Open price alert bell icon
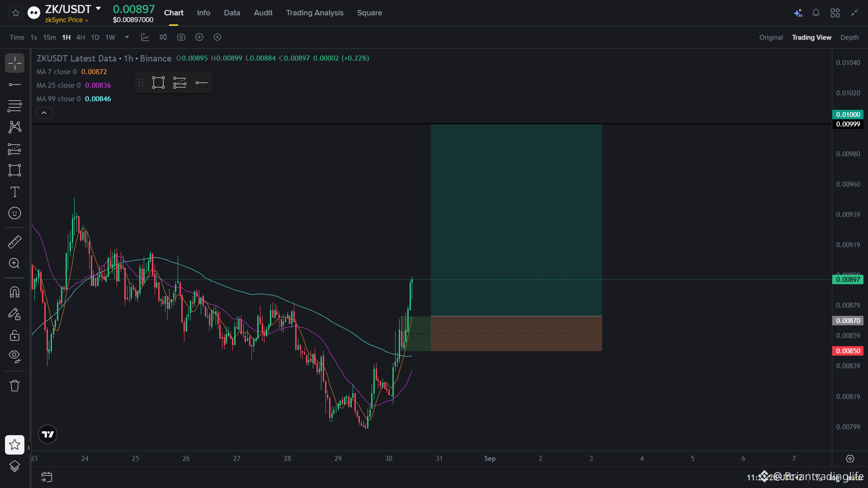868x488 pixels. pyautogui.click(x=816, y=13)
